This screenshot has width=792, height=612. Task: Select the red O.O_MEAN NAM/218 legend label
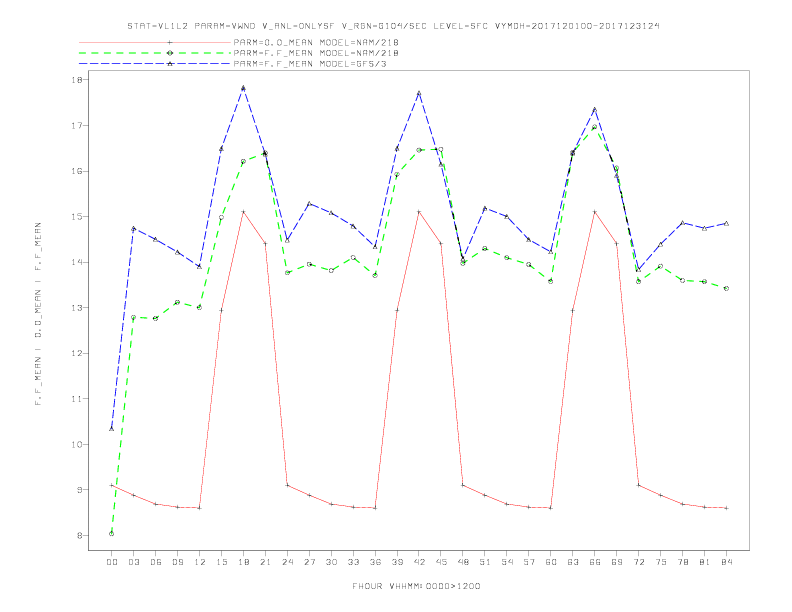point(316,42)
